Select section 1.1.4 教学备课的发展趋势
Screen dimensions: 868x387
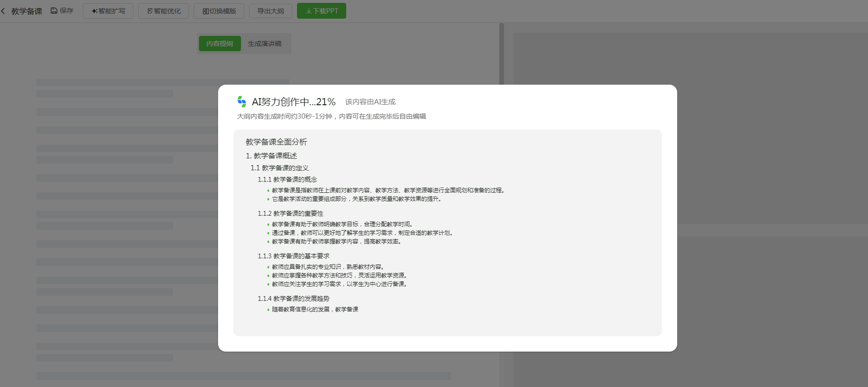[x=294, y=299]
